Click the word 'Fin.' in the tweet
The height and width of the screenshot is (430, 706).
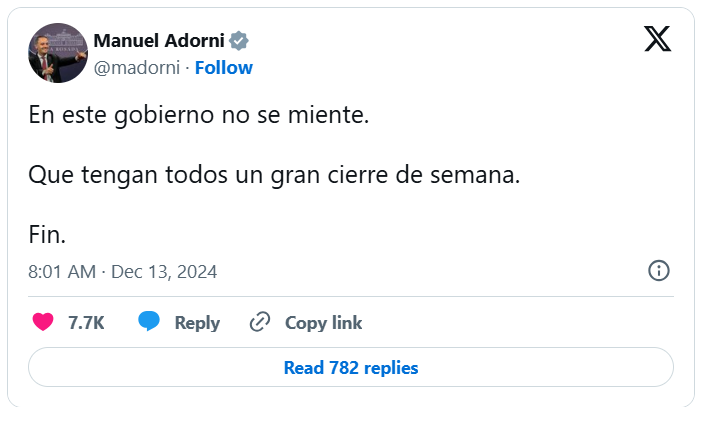pos(47,235)
